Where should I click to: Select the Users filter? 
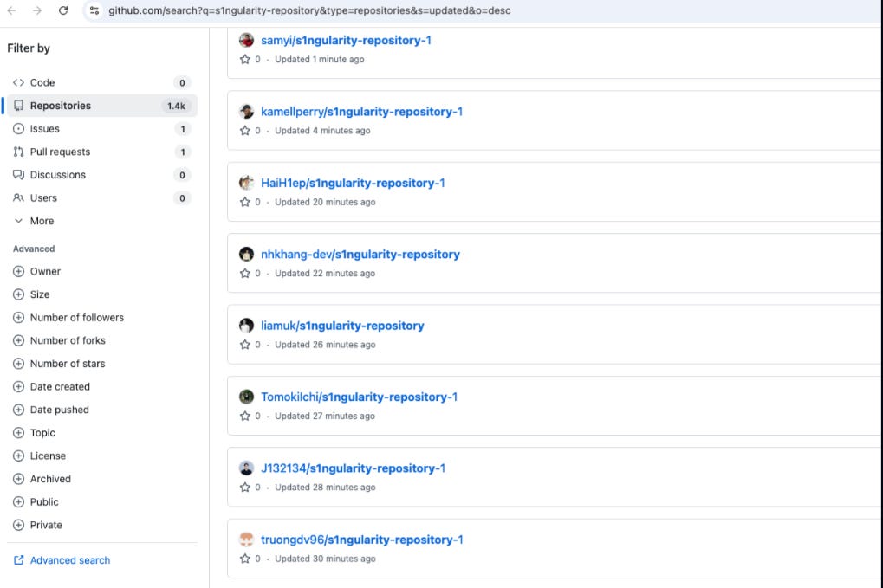(x=102, y=198)
